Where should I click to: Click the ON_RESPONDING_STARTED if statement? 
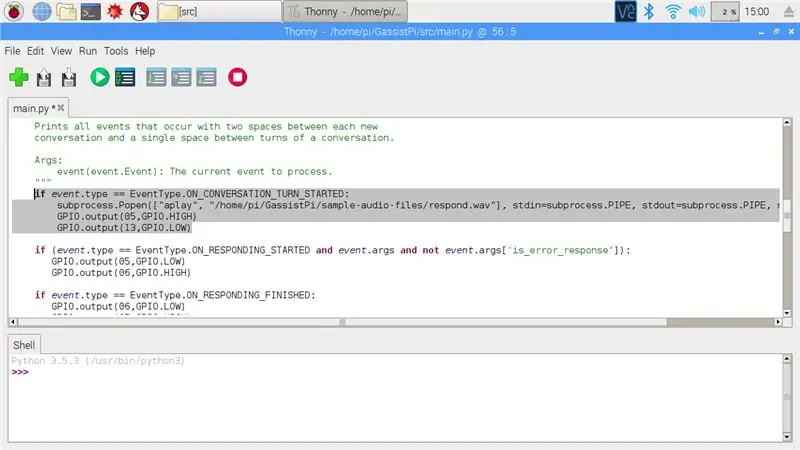pyautogui.click(x=333, y=250)
